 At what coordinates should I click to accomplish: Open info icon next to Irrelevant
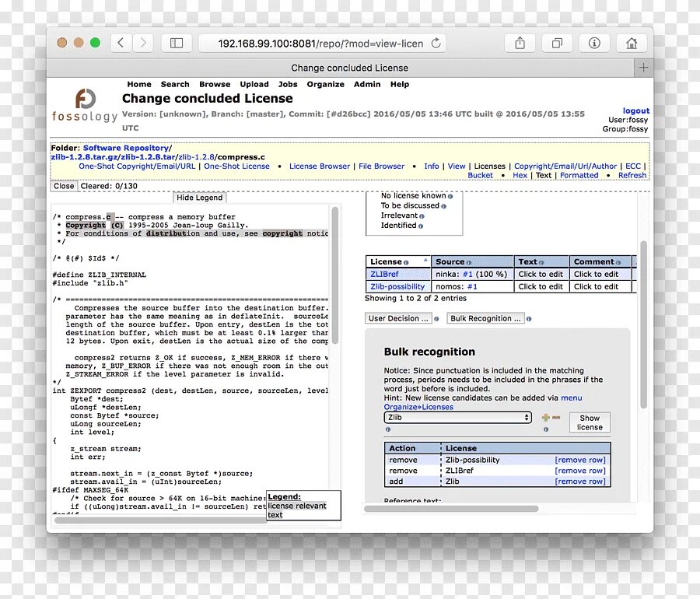point(422,216)
